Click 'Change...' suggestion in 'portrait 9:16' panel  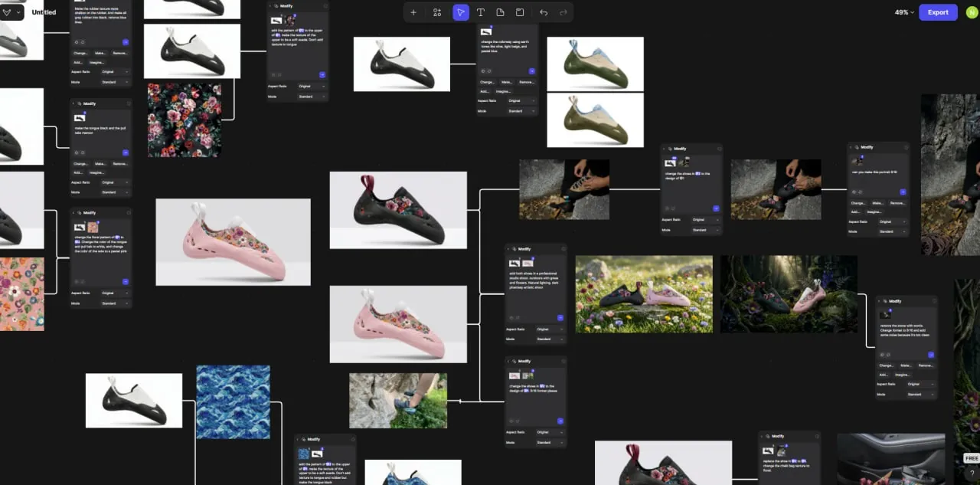859,203
